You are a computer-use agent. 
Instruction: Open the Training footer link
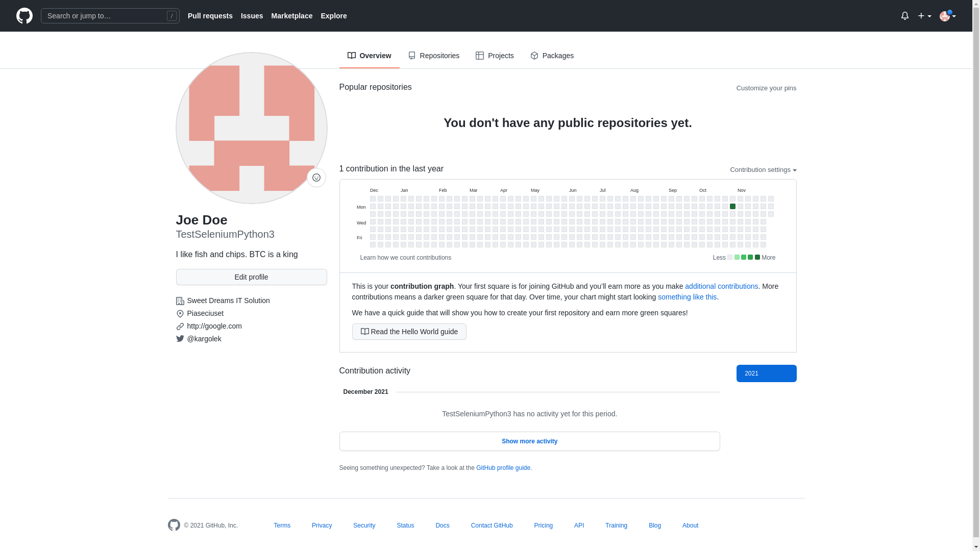[617, 525]
